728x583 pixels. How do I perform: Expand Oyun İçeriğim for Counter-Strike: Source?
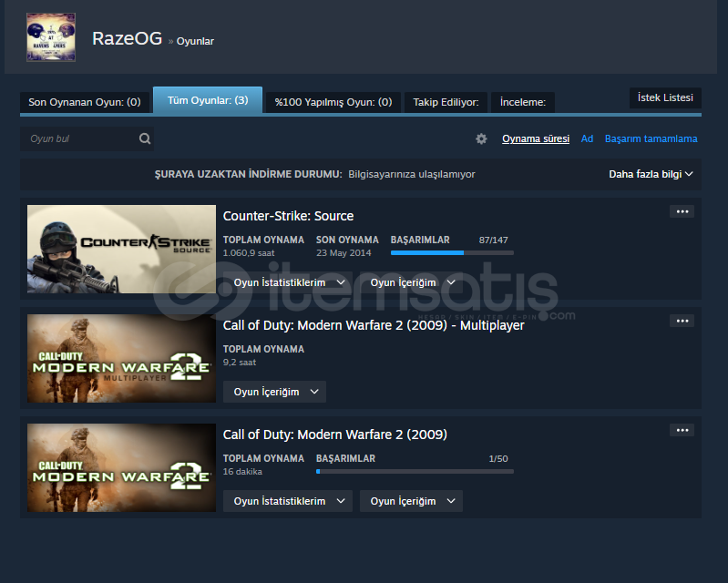(x=411, y=282)
